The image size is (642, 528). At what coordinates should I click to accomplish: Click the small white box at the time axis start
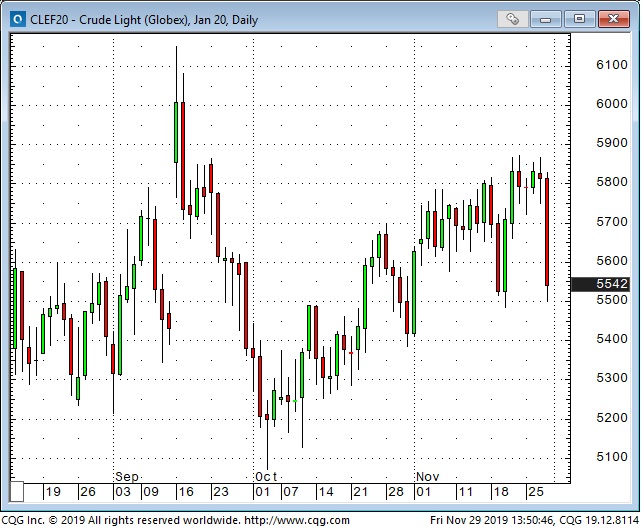(17, 492)
